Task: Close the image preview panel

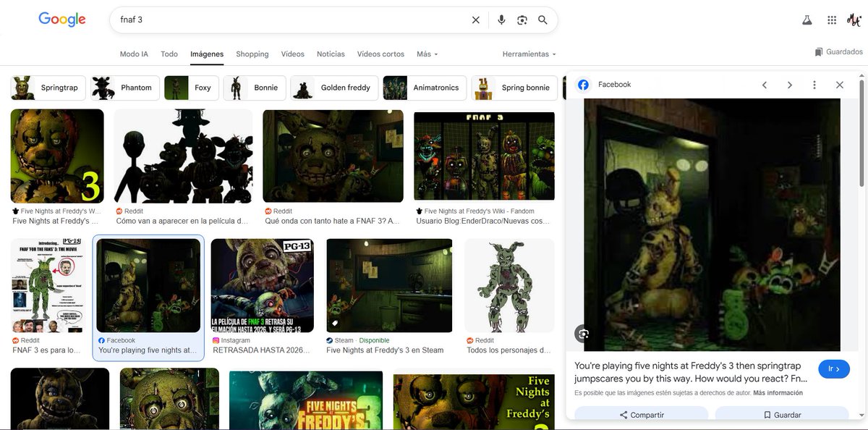Action: (840, 85)
